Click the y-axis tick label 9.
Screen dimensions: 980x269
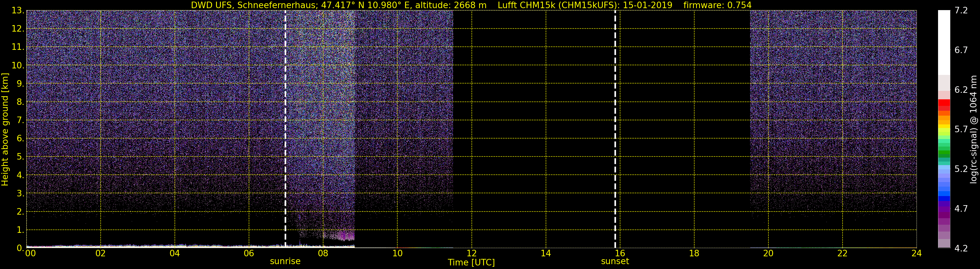pos(20,83)
